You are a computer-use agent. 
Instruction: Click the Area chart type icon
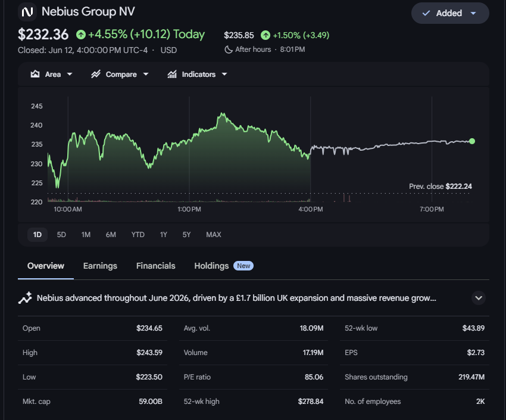[x=35, y=74]
